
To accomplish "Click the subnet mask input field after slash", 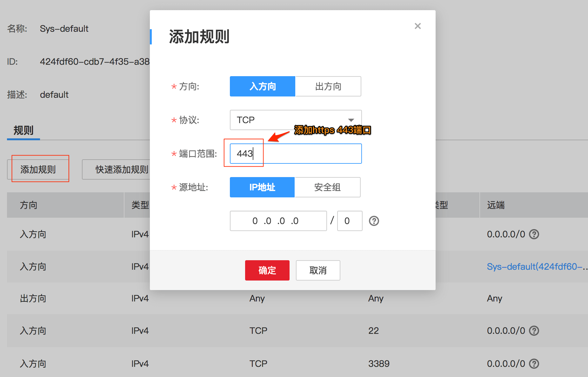I will [x=350, y=221].
